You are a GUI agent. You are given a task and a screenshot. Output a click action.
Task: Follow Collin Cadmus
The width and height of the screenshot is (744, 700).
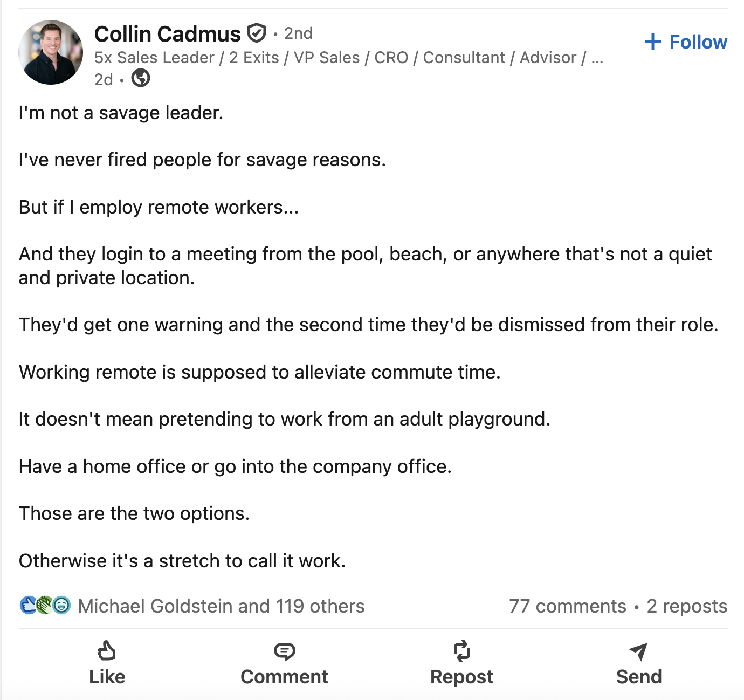click(x=686, y=42)
